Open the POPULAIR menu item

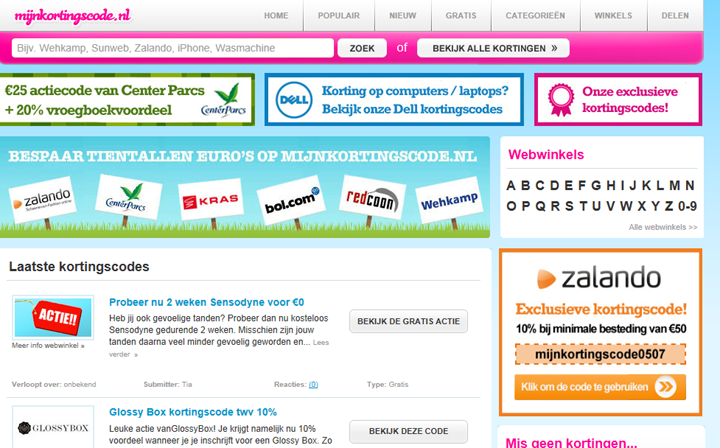338,16
